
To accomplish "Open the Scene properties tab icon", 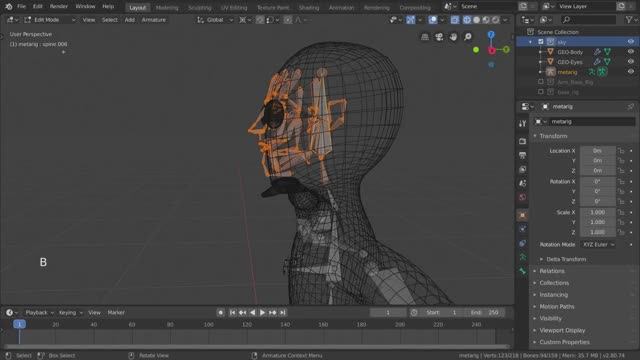I will point(522,183).
